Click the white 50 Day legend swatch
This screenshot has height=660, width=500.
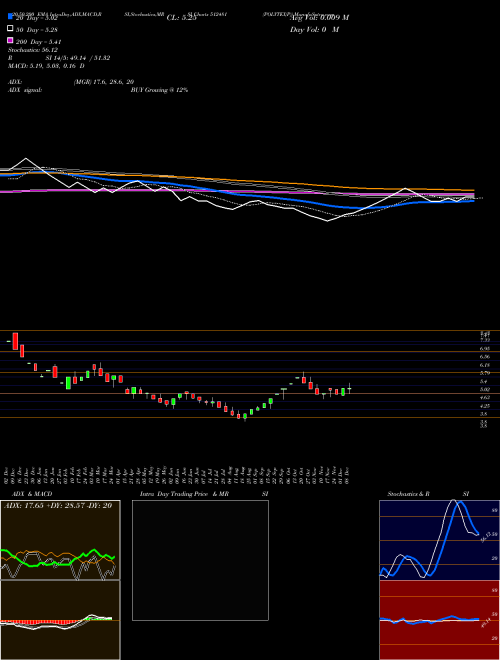[x=10, y=29]
